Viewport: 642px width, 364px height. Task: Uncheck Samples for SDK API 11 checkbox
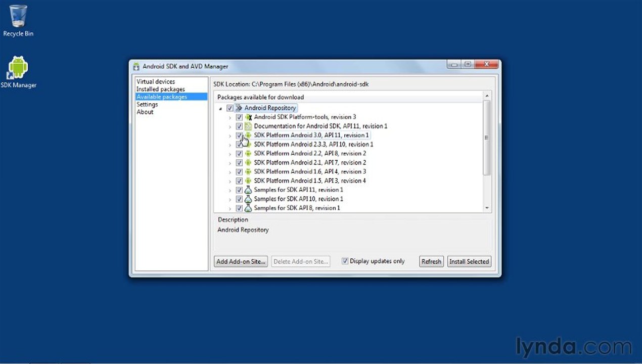tap(239, 190)
